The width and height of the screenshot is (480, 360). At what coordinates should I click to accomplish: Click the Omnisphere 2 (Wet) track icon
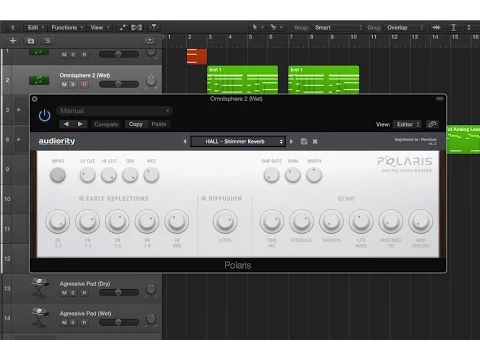click(x=39, y=80)
